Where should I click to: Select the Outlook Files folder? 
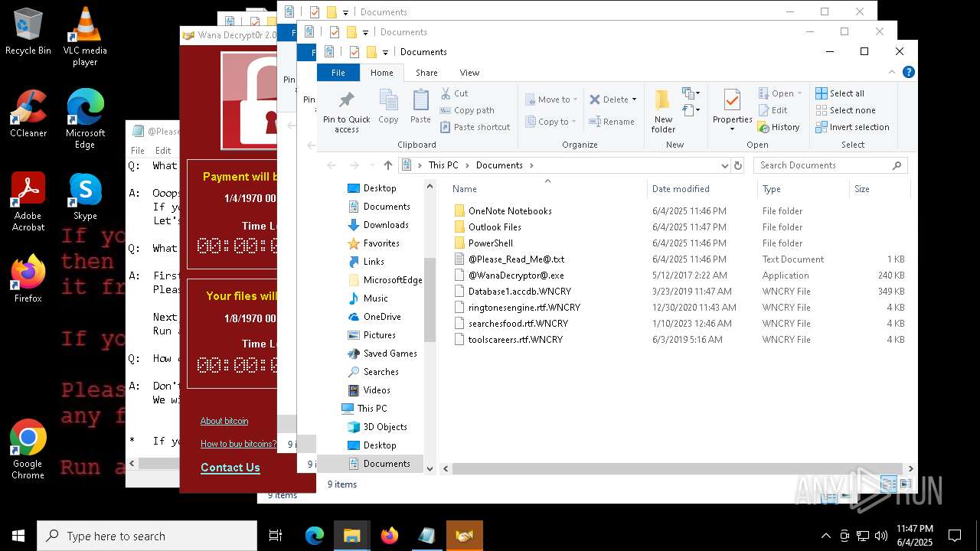point(495,227)
